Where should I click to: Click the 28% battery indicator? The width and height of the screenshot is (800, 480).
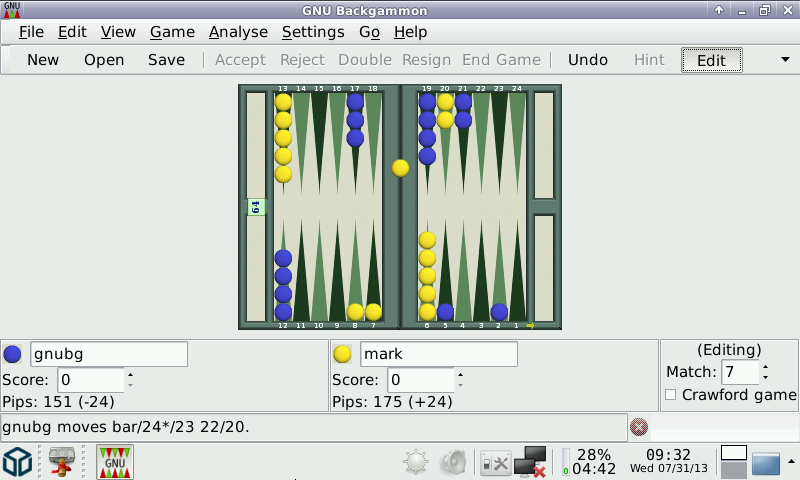tap(589, 461)
